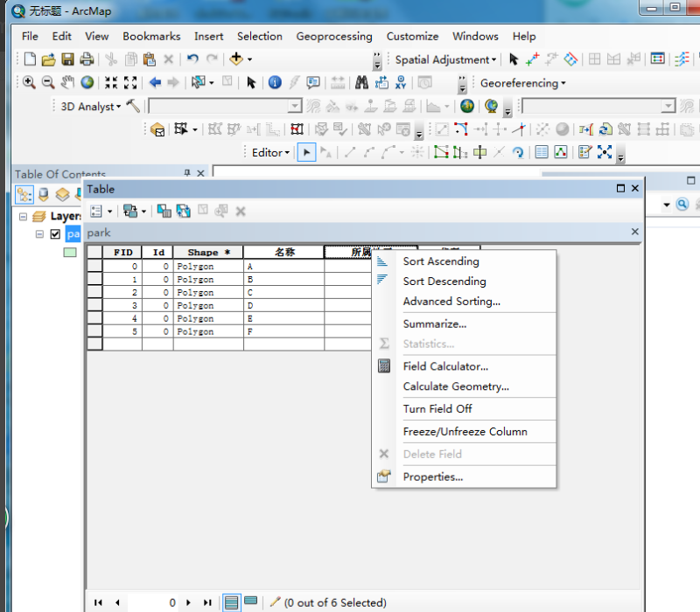Select Freeze/Unfreeze Column option

pos(465,432)
